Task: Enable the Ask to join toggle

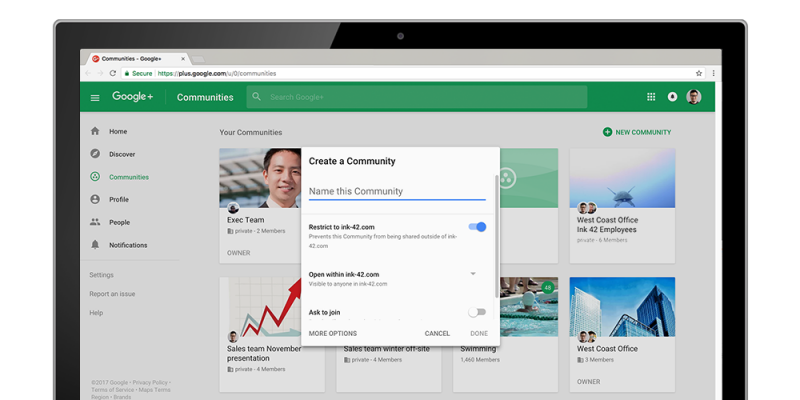Action: click(477, 312)
